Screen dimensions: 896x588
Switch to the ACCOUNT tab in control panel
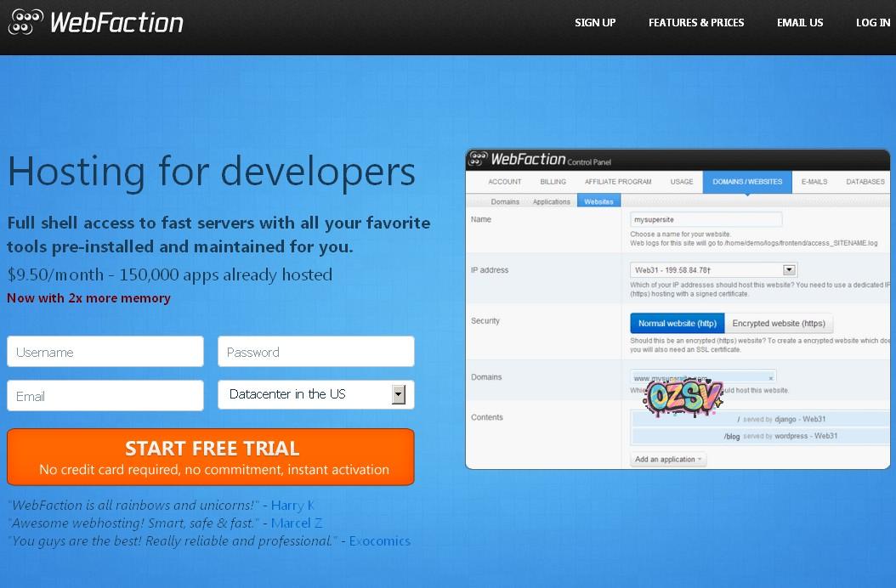[x=505, y=182]
